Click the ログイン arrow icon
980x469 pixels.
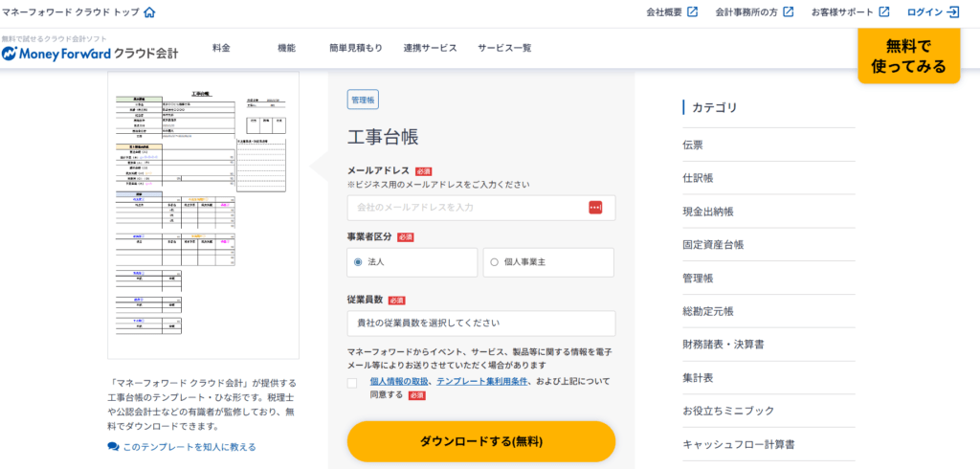(x=953, y=12)
